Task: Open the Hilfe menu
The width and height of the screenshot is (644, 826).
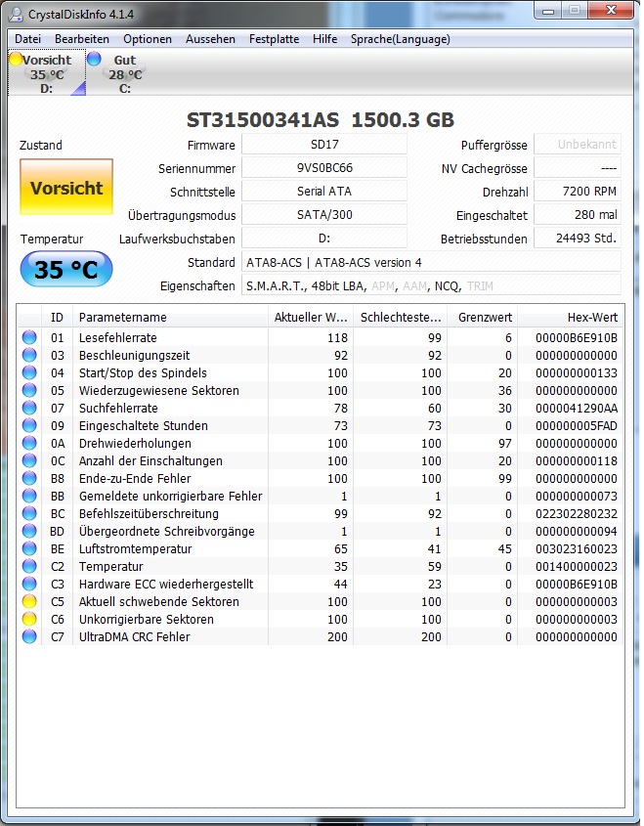Action: (324, 39)
